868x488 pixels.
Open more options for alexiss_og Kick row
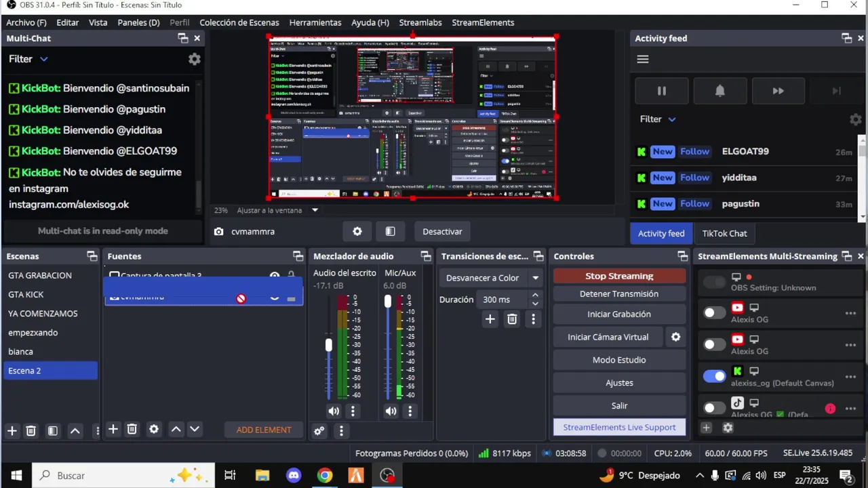[850, 377]
